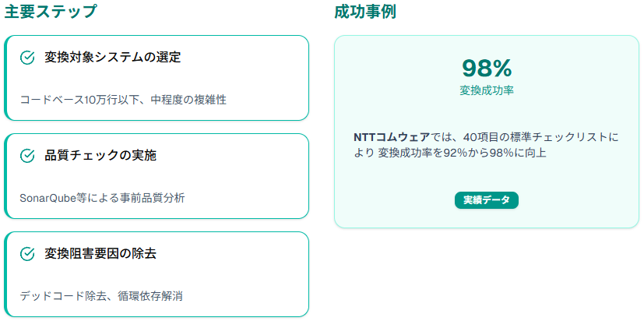Image resolution: width=644 pixels, height=321 pixels.
Task: Click check icon beside 変換対象システムの選定
Action: pos(27,58)
